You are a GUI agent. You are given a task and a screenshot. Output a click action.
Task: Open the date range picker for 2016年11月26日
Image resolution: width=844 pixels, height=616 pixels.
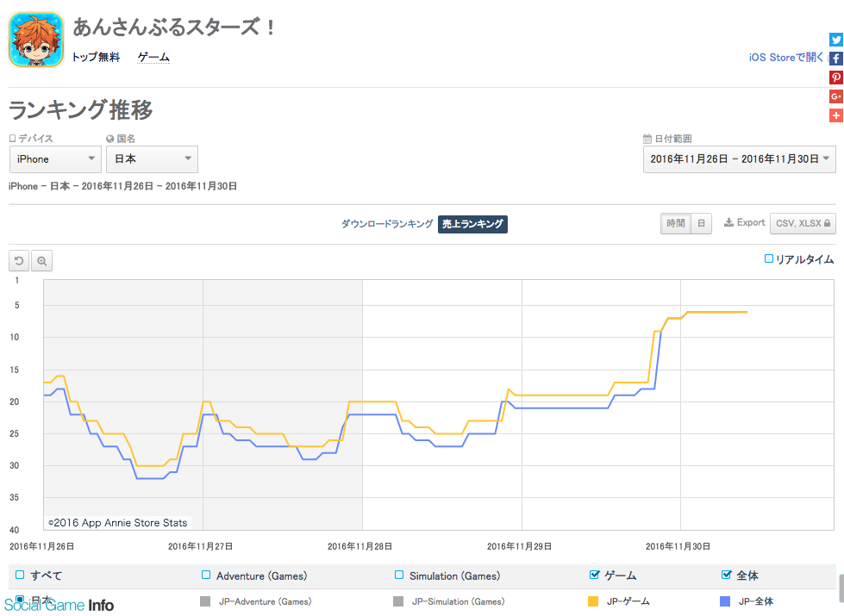(739, 159)
